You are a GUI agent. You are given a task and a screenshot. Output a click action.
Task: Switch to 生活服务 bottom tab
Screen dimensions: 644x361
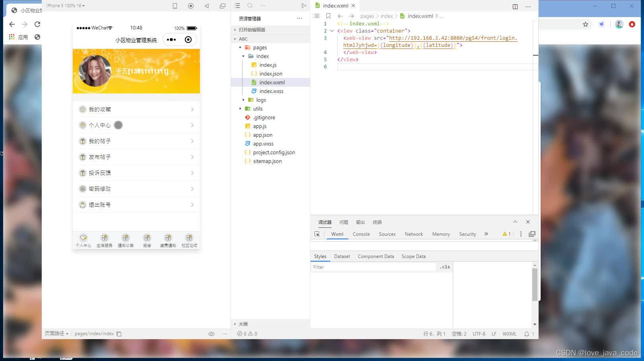(x=105, y=241)
